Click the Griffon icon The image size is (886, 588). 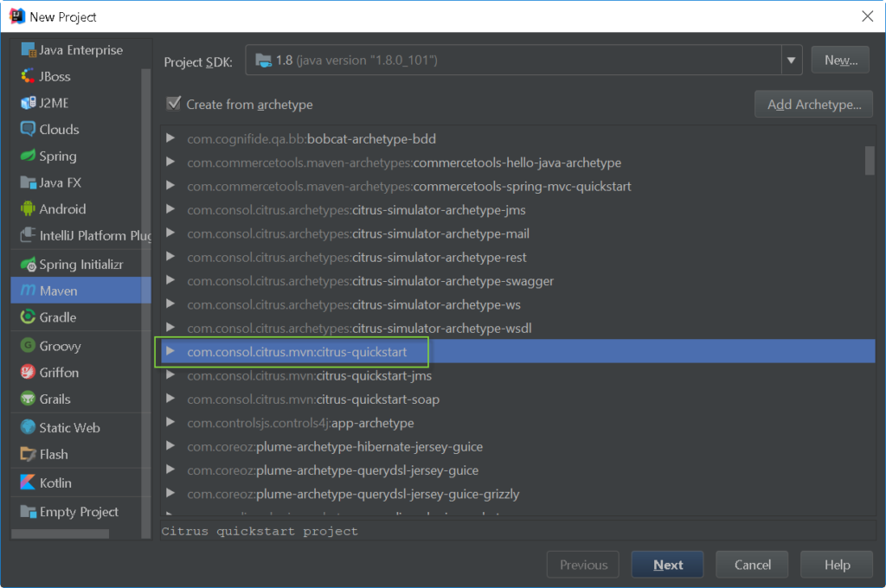click(x=28, y=372)
